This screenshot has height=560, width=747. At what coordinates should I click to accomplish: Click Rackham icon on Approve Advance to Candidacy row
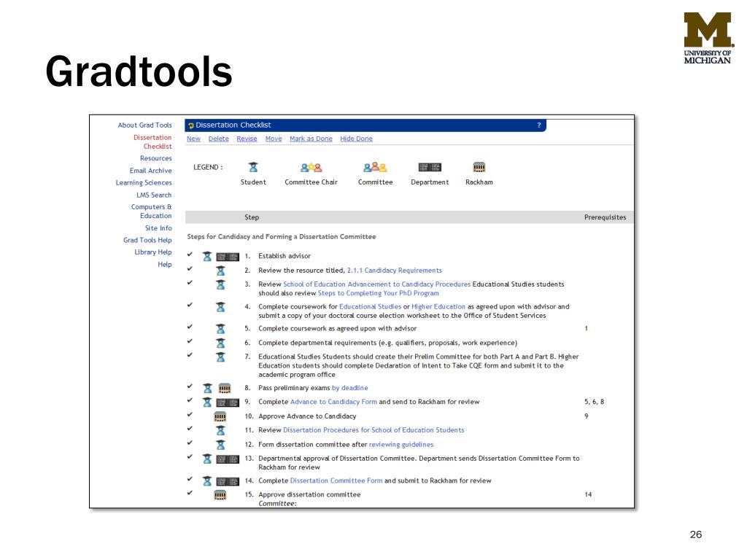click(x=220, y=416)
